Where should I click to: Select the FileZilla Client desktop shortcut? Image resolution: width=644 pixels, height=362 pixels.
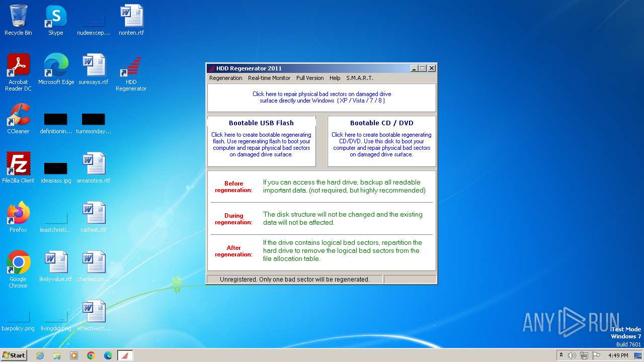(18, 168)
